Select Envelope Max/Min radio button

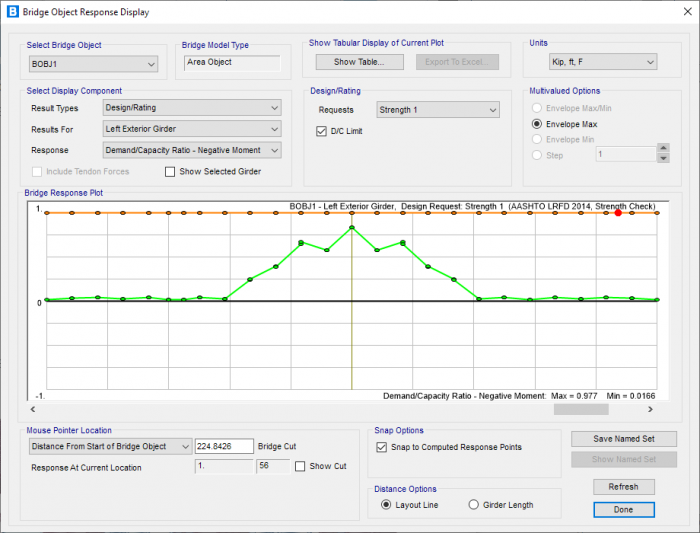click(x=537, y=108)
